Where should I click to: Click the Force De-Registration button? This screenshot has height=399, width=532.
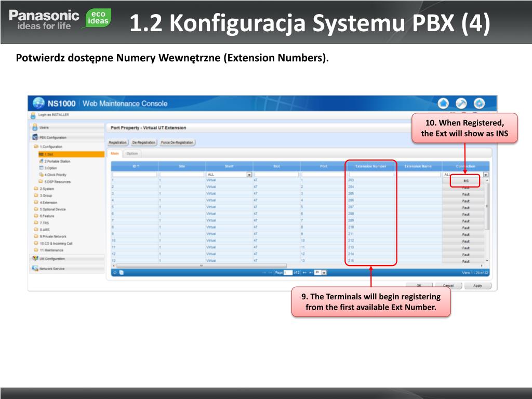(177, 142)
